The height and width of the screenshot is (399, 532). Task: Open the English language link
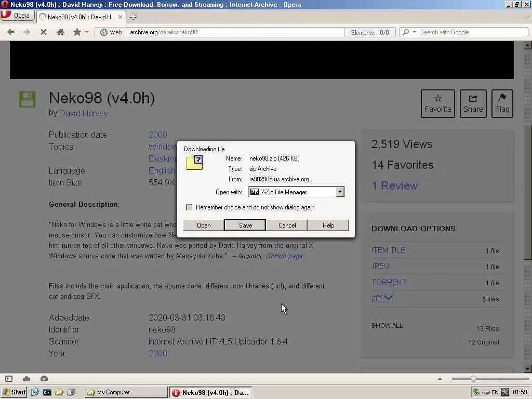(x=162, y=170)
